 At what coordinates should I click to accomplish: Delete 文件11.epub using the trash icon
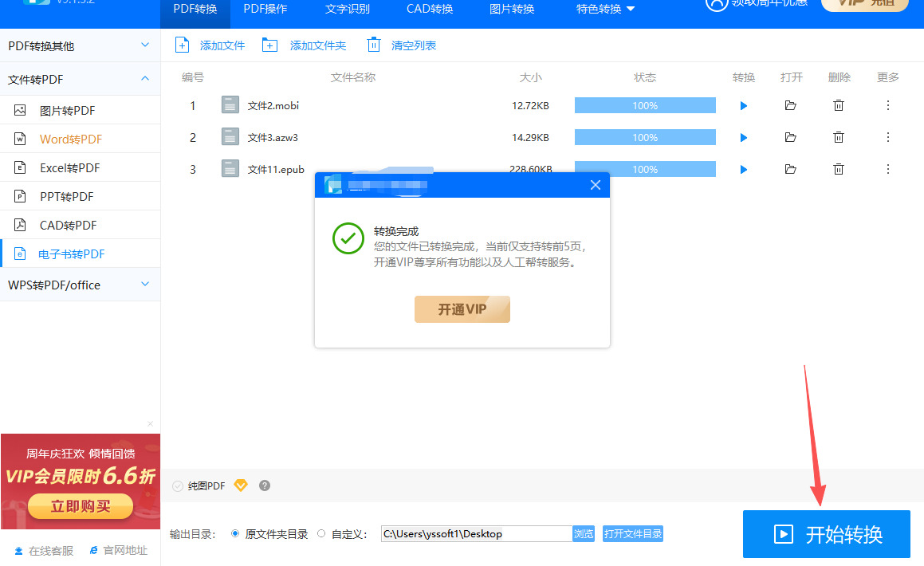(x=839, y=169)
